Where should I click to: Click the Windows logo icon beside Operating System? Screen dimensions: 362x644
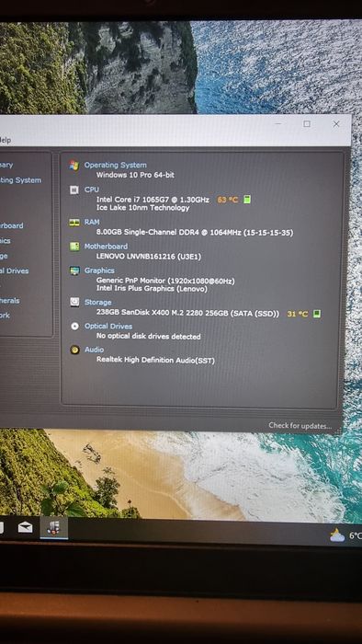[74, 165]
